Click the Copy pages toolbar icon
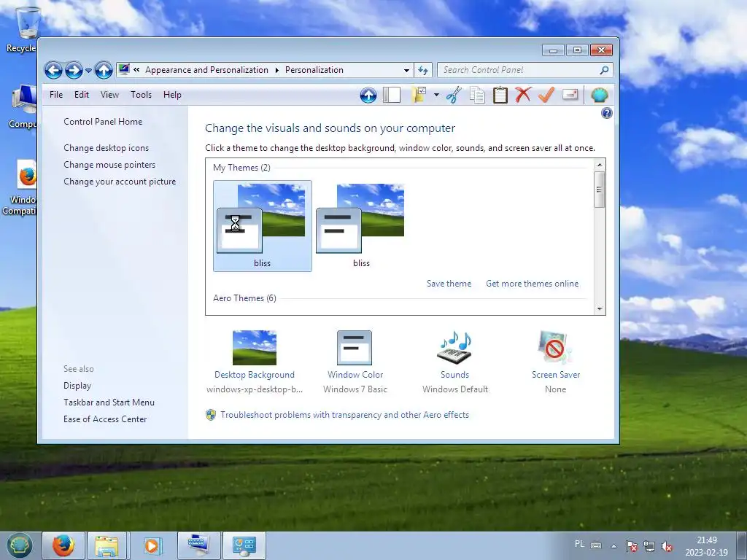Image resolution: width=747 pixels, height=560 pixels. coord(477,95)
